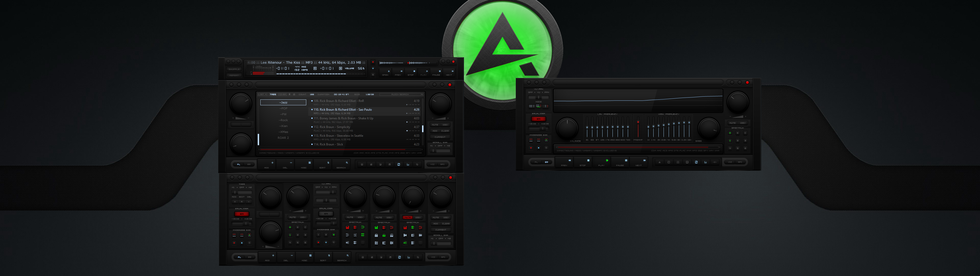Screen dimensions: 980x276
Task: Click the quick search magnifier icon
Action: click(x=422, y=94)
